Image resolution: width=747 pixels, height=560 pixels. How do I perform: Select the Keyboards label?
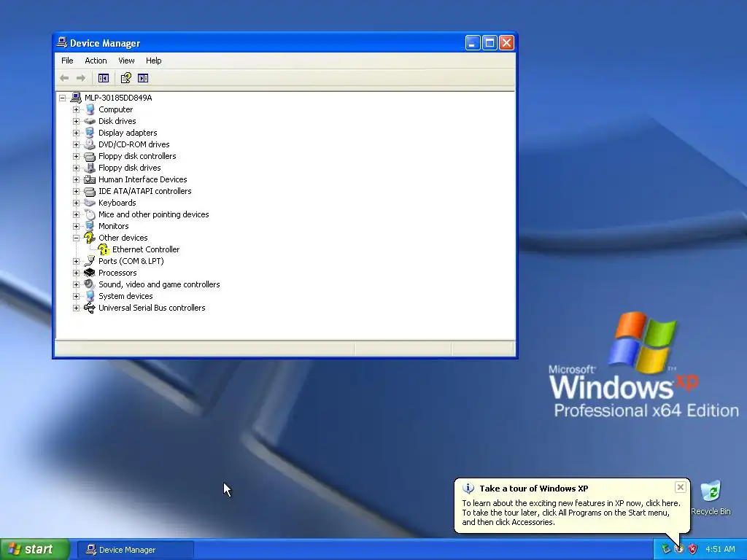(117, 203)
